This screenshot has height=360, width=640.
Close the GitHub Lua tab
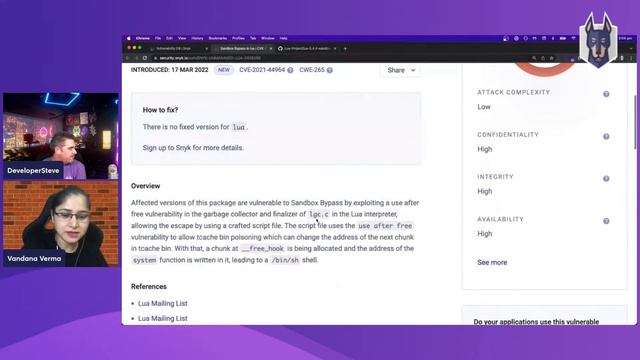335,49
